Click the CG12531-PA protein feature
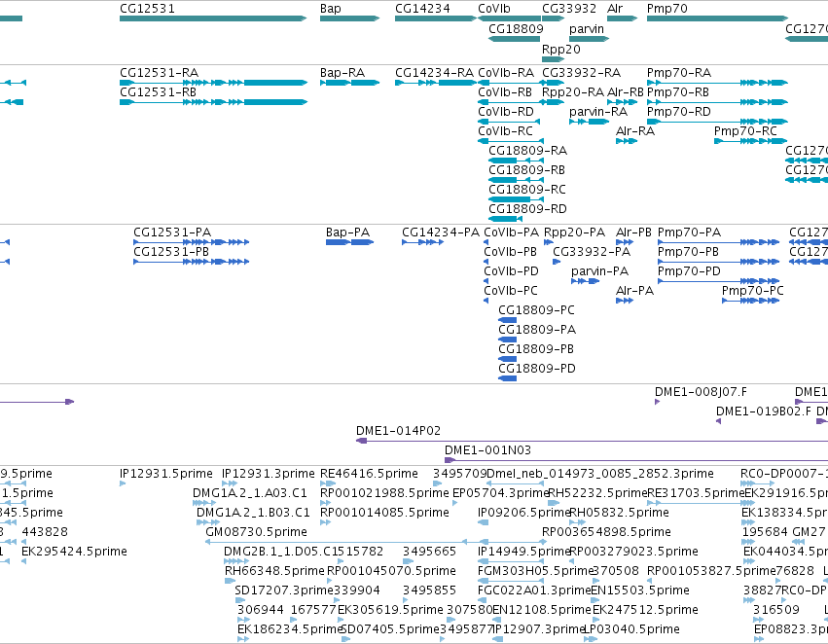828x644 pixels. 191,242
